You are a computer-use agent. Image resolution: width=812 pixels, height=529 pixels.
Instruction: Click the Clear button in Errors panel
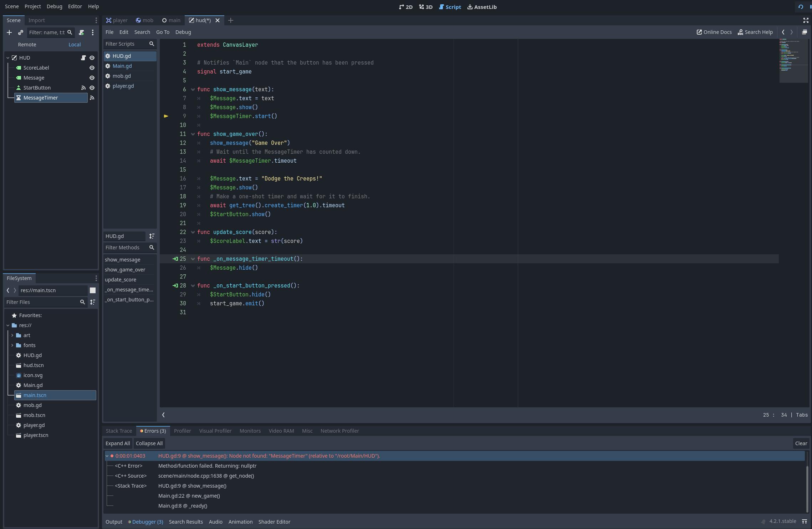(x=800, y=443)
